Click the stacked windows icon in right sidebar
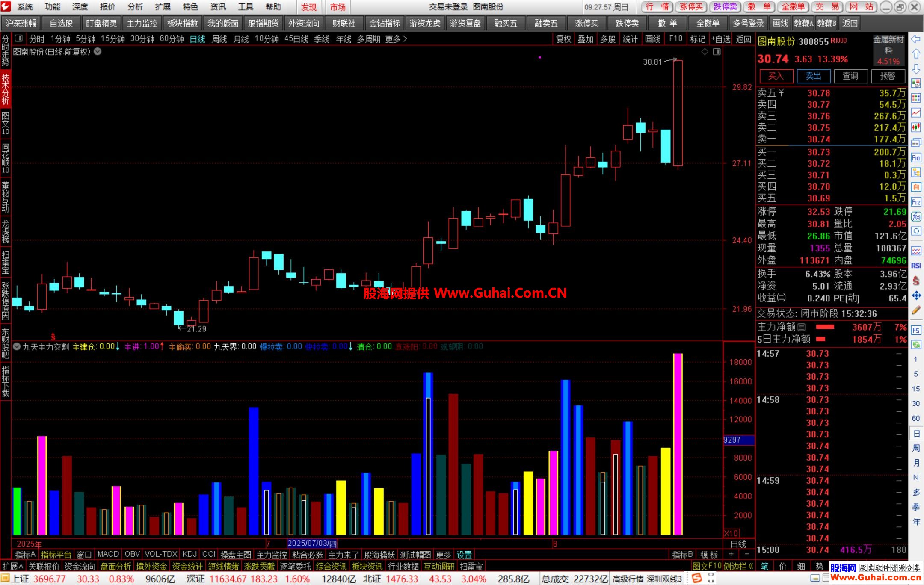This screenshot has height=585, width=924. click(x=916, y=142)
